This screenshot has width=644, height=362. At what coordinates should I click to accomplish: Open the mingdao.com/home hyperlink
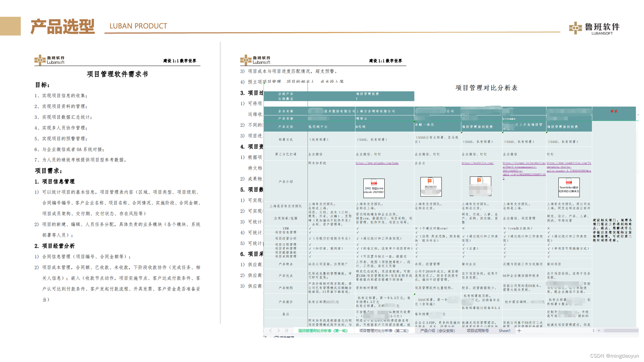tap(377, 163)
